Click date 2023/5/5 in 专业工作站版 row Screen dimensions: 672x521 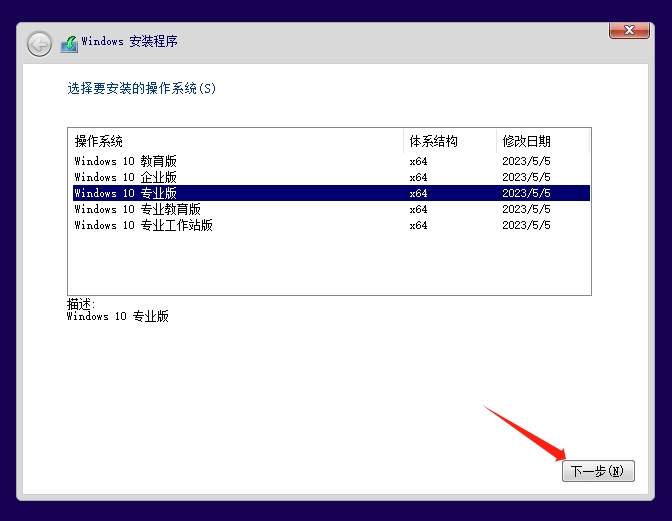[526, 225]
